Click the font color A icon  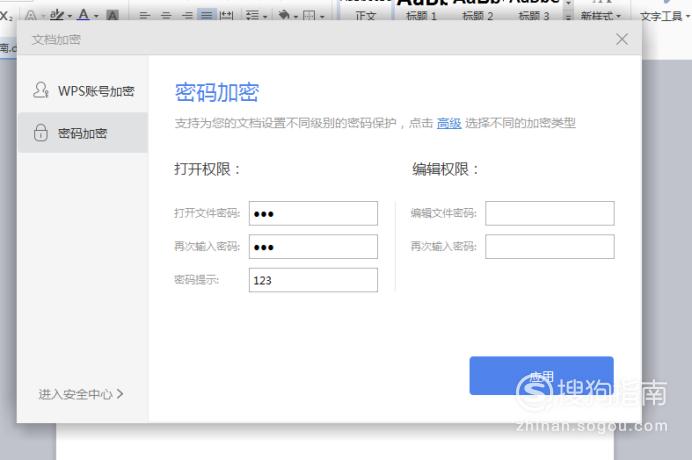pos(83,15)
